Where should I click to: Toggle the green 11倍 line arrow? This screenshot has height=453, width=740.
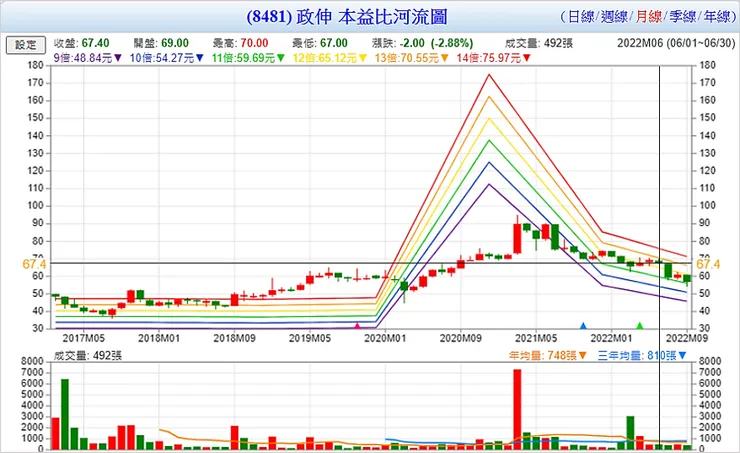click(x=281, y=58)
